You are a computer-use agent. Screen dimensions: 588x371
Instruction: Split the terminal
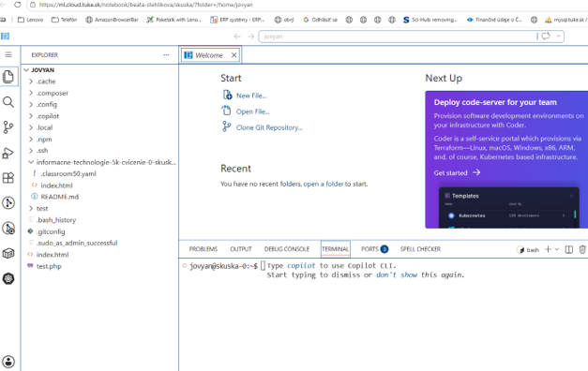(569, 249)
